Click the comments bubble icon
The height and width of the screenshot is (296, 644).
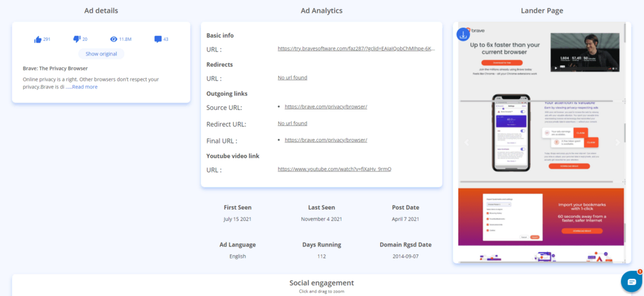point(158,40)
